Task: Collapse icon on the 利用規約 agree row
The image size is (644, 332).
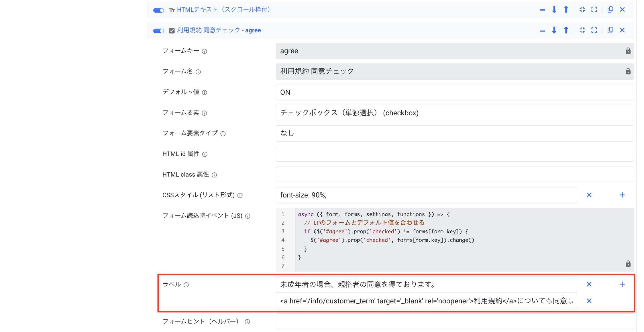Action: [x=582, y=30]
